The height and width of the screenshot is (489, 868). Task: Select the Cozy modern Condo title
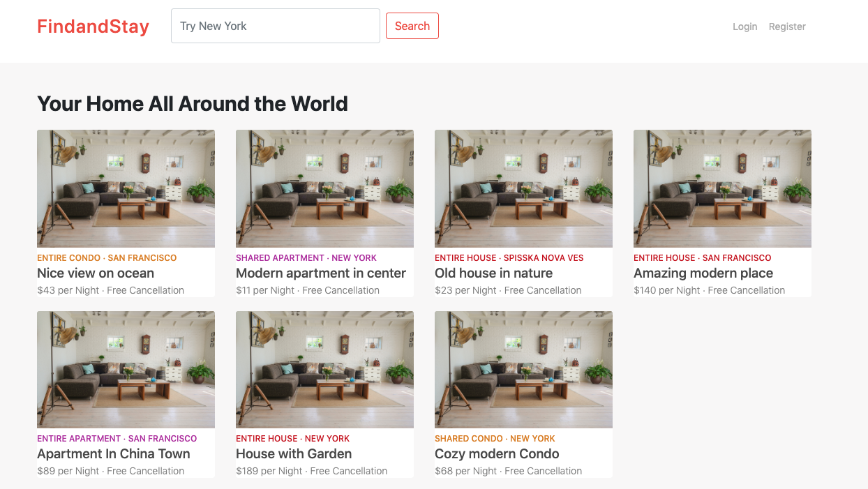pyautogui.click(x=497, y=454)
